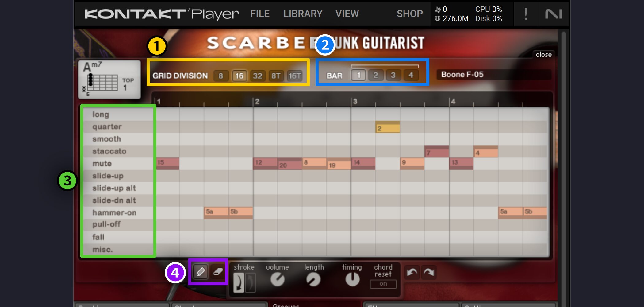Select the mute articulation row label
The width and height of the screenshot is (644, 307).
pyautogui.click(x=102, y=164)
